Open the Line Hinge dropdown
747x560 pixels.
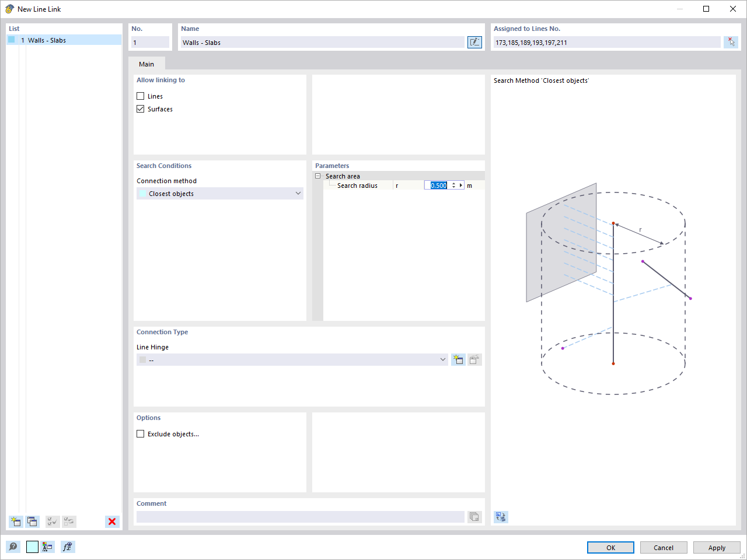(x=442, y=359)
